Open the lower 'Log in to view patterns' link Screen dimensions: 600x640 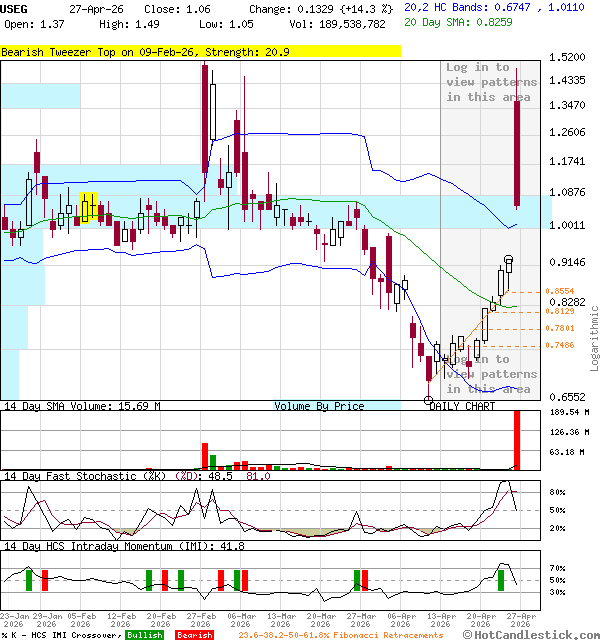(491, 374)
